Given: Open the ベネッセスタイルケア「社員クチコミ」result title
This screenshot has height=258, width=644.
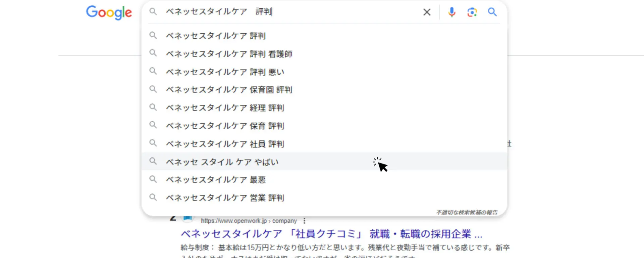Looking at the screenshot, I should point(331,234).
